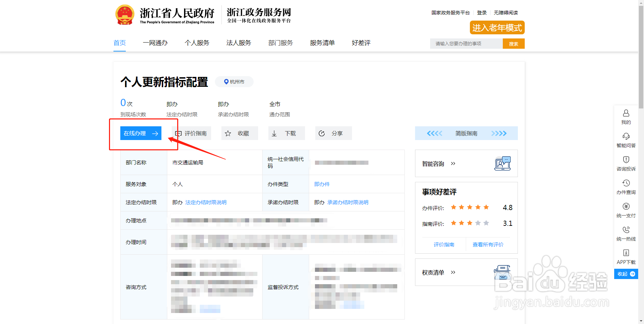Open the 一网通办 menu
The image size is (644, 324).
click(x=155, y=43)
